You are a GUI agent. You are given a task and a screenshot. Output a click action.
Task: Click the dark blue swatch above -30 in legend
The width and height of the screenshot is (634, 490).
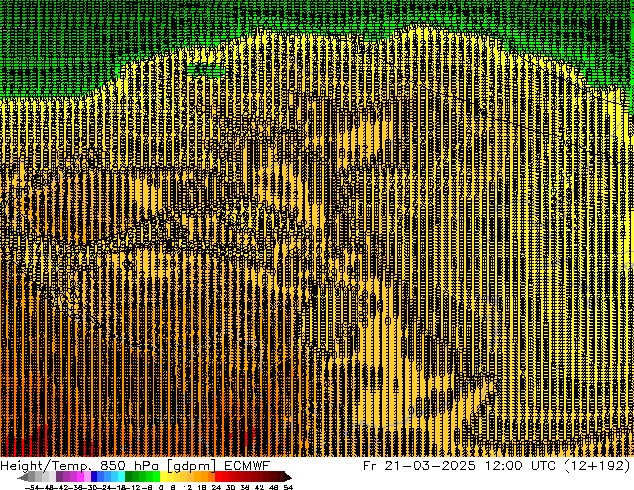pyautogui.click(x=94, y=477)
